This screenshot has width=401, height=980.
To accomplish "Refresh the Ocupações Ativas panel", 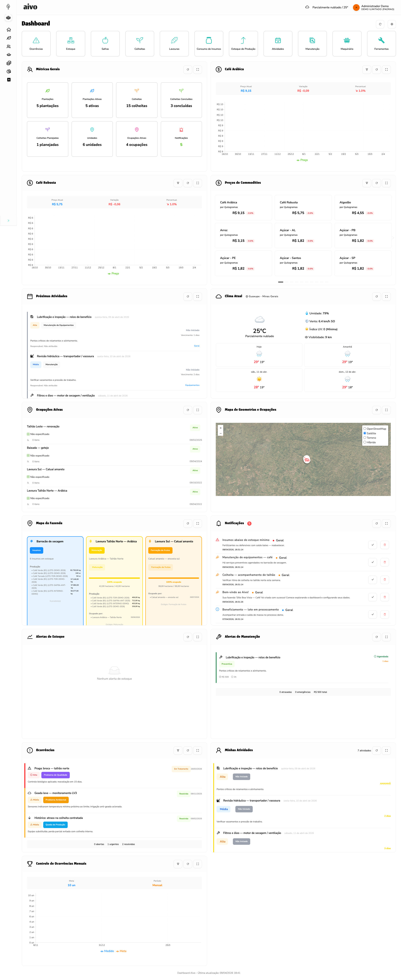I will tap(188, 410).
